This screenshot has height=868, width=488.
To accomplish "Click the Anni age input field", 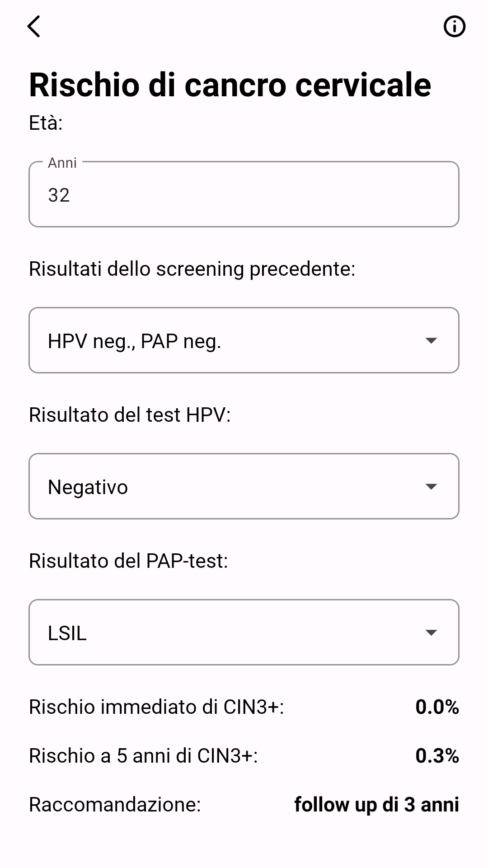I will (244, 194).
